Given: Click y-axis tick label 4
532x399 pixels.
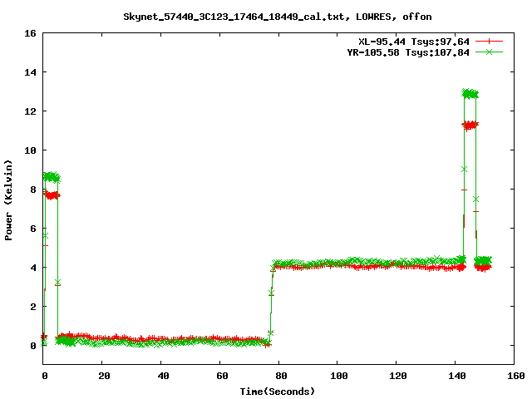Looking at the screenshot, I should point(33,268).
